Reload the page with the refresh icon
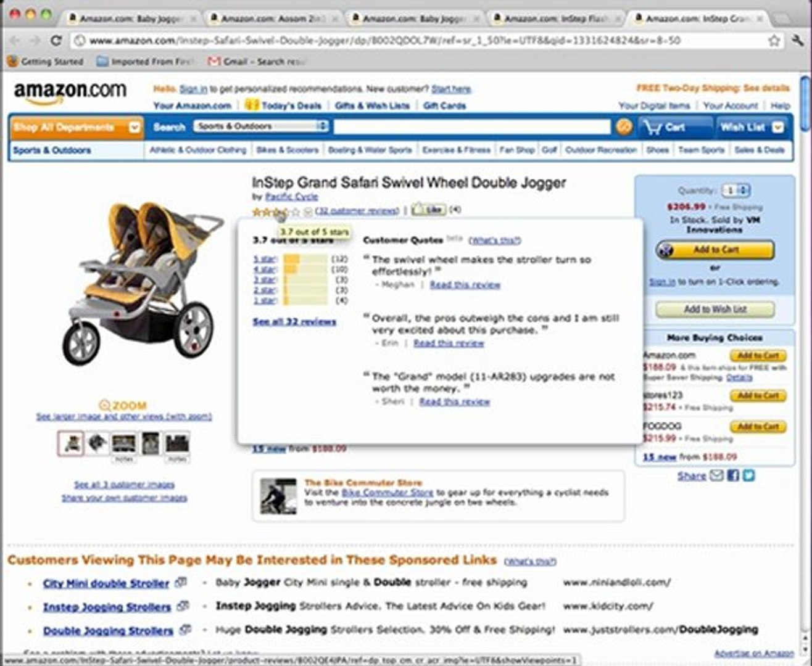 56,41
